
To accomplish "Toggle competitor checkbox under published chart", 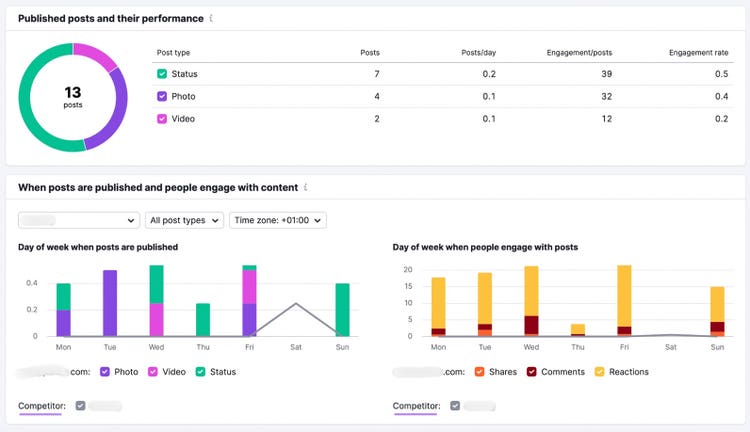I will pos(80,406).
